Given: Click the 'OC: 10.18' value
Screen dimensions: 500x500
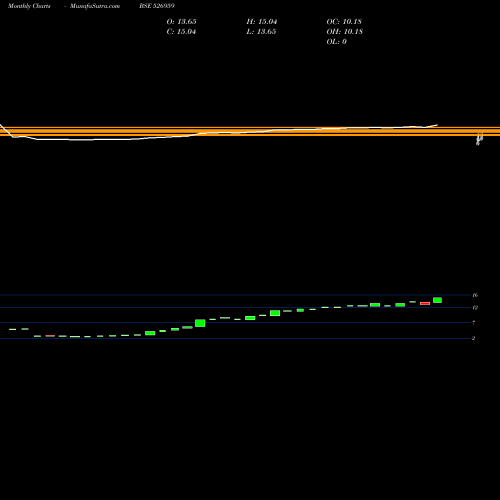Looking at the screenshot, I should [x=344, y=22].
